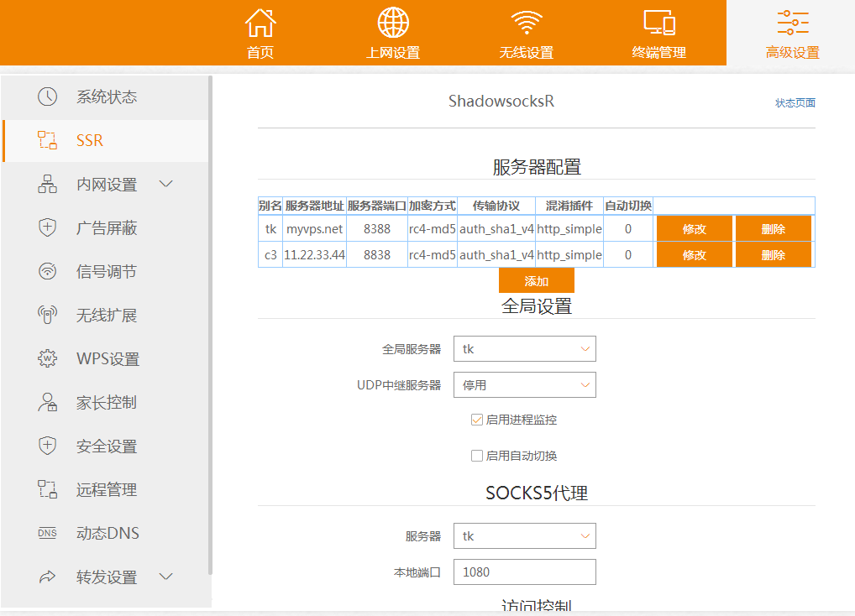Viewport: 855px width, 616px height.
Task: Click the home house icon
Action: click(260, 23)
